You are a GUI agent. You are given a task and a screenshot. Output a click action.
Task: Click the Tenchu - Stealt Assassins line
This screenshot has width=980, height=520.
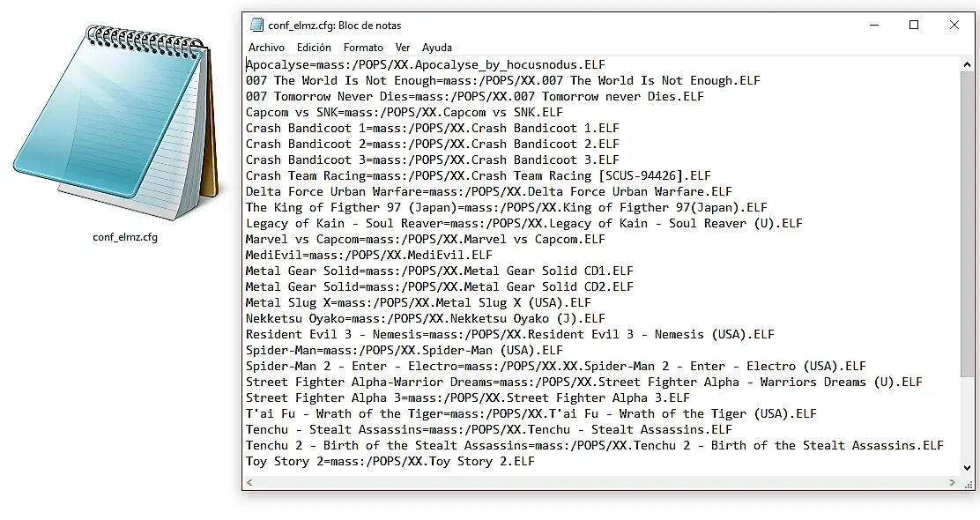point(489,430)
